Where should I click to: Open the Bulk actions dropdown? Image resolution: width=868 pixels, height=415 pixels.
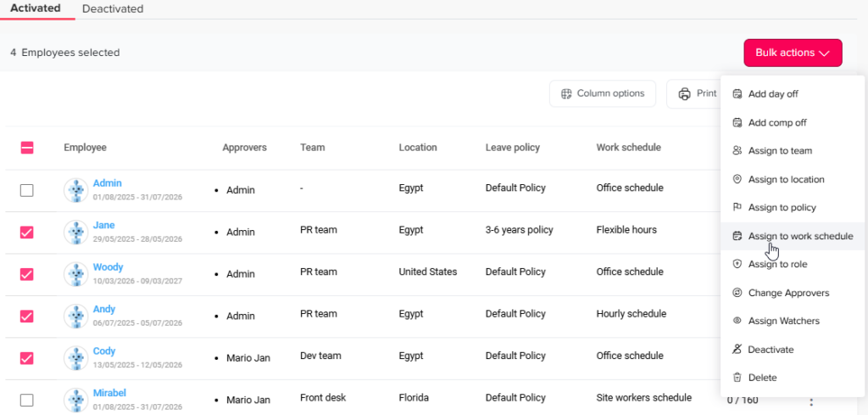[793, 53]
